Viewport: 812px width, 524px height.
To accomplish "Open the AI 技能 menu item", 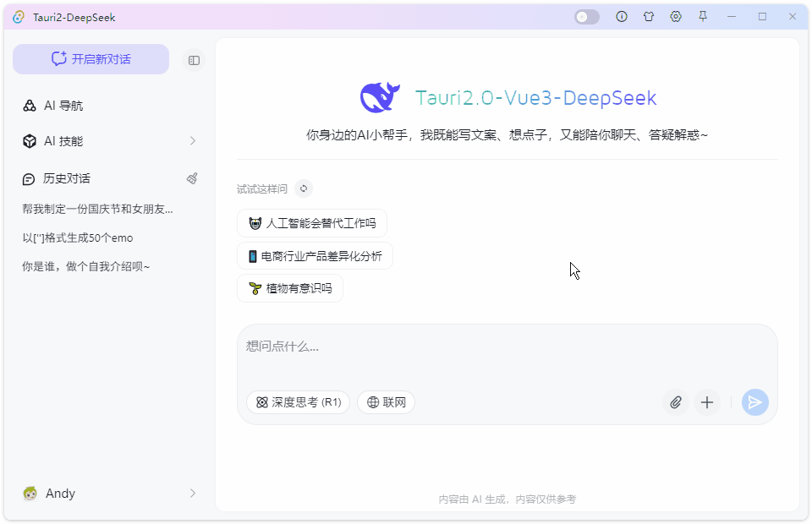I will [x=109, y=140].
